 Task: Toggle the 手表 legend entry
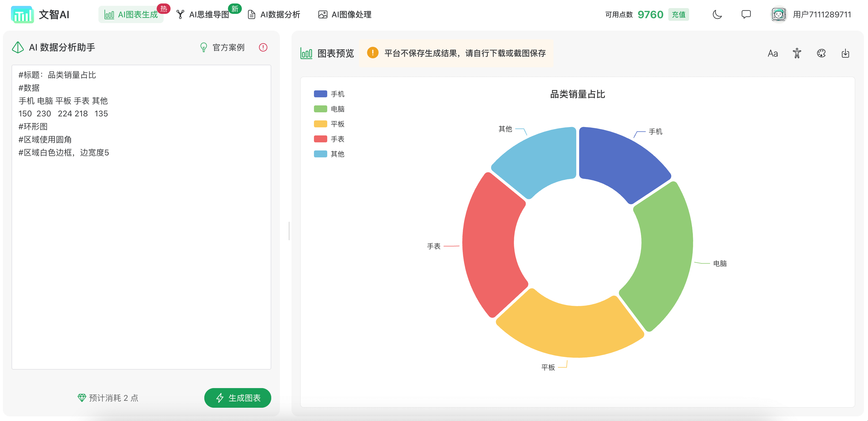(329, 139)
